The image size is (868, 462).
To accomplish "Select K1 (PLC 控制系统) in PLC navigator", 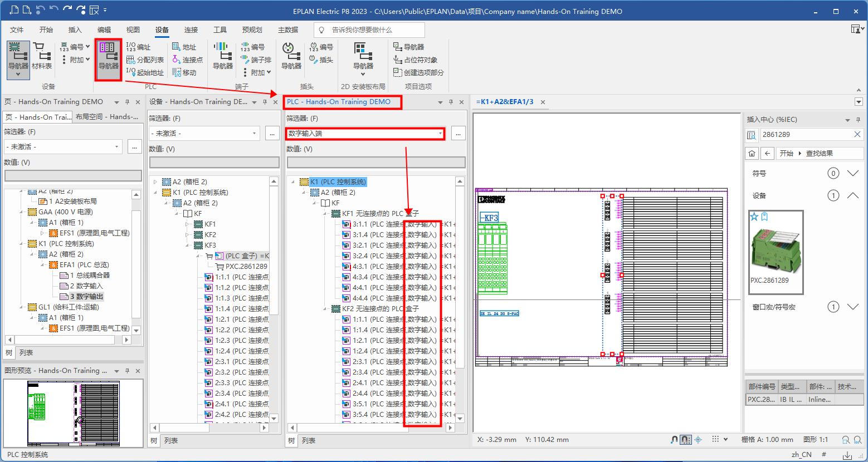I will (338, 182).
